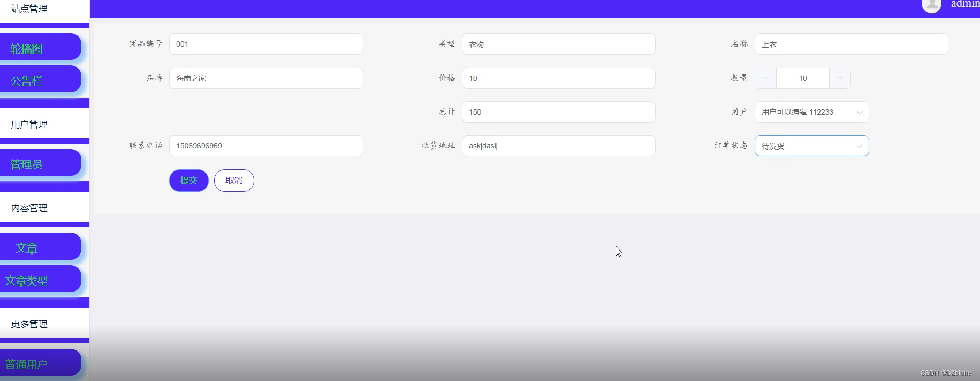The image size is (980, 381).
Task: Click the admin username text
Action: (x=965, y=4)
